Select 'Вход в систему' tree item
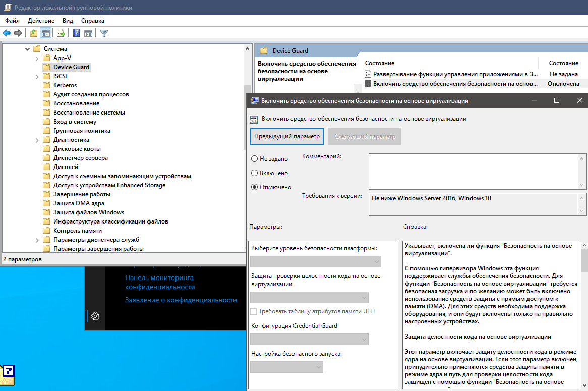Image resolution: width=588 pixels, height=391 pixels. [75, 122]
